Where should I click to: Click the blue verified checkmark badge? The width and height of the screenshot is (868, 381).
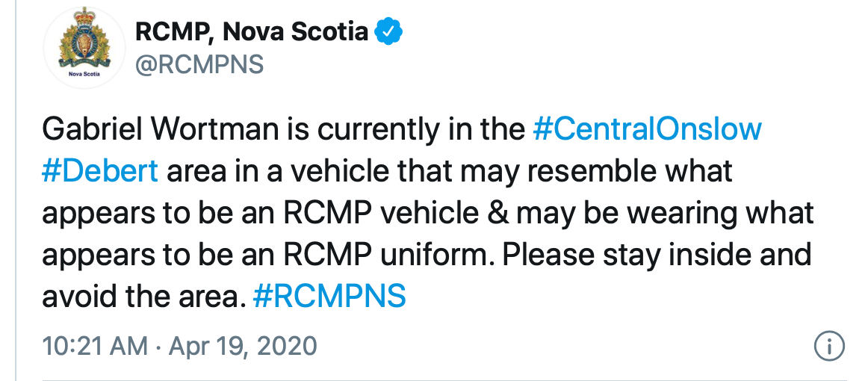click(389, 31)
